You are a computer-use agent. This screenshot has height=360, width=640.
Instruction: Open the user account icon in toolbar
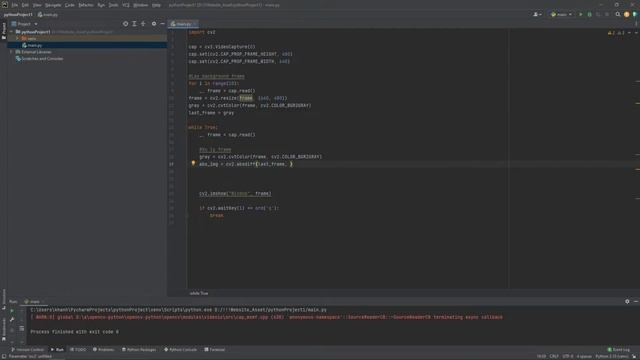[537, 15]
